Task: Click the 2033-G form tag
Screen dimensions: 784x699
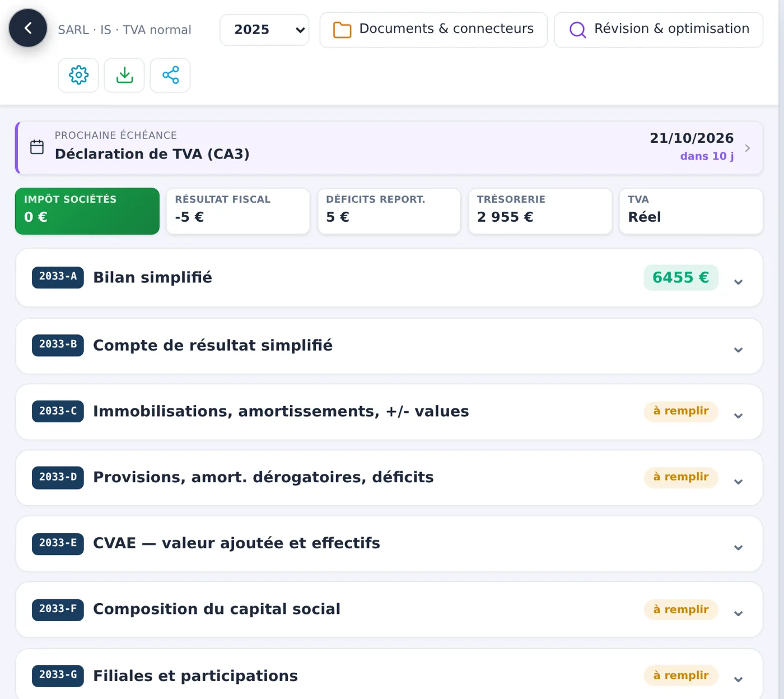Action: point(58,675)
